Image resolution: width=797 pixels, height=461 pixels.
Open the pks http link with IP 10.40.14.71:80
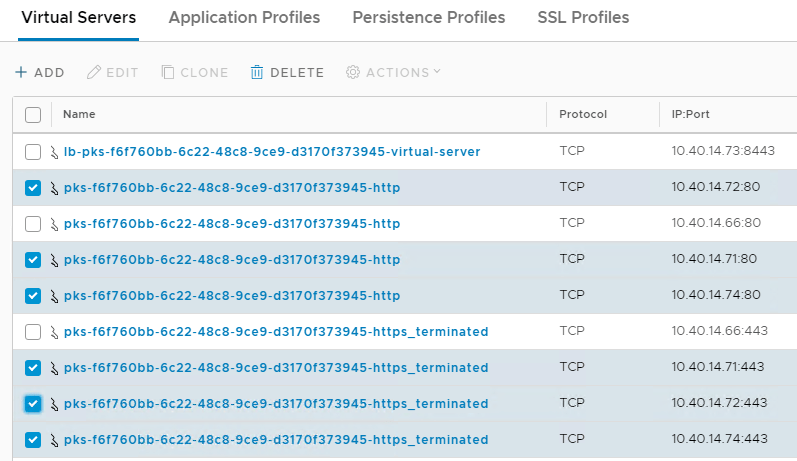(231, 260)
